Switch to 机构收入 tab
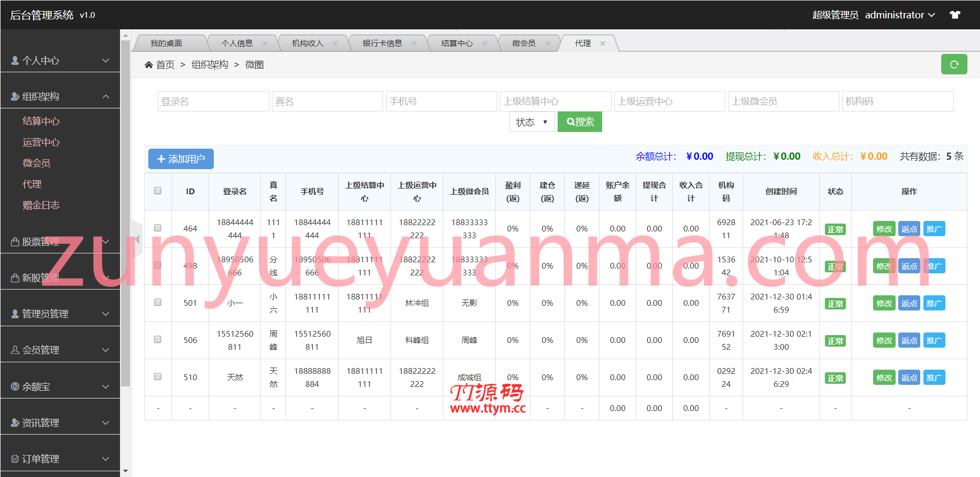This screenshot has height=477, width=980. [x=308, y=43]
